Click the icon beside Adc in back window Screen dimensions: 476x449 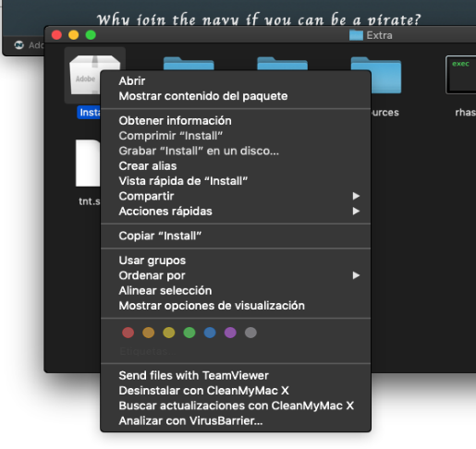[x=19, y=45]
